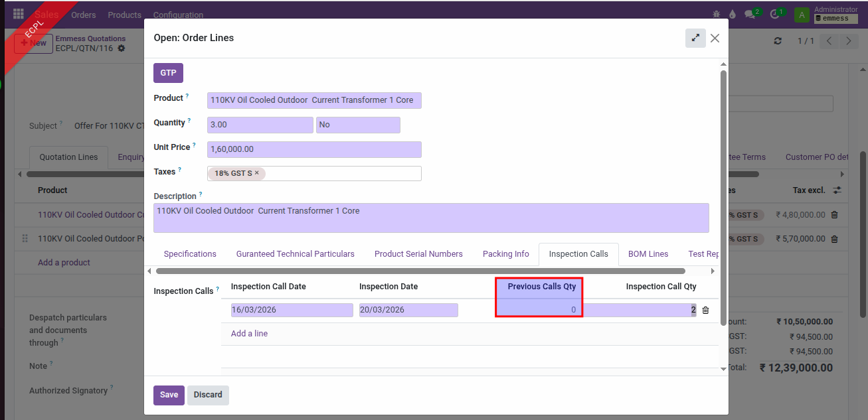This screenshot has width=868, height=420.
Task: Click the color theme droplet icon
Action: point(732,14)
